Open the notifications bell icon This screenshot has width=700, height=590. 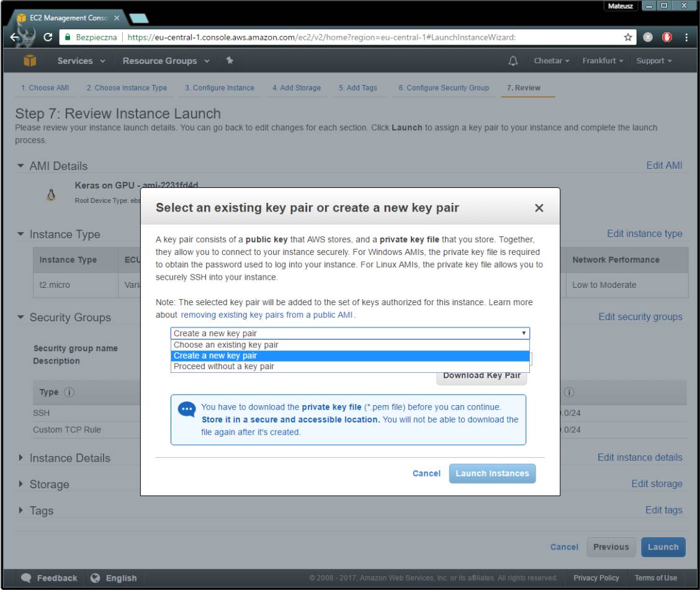(x=513, y=61)
